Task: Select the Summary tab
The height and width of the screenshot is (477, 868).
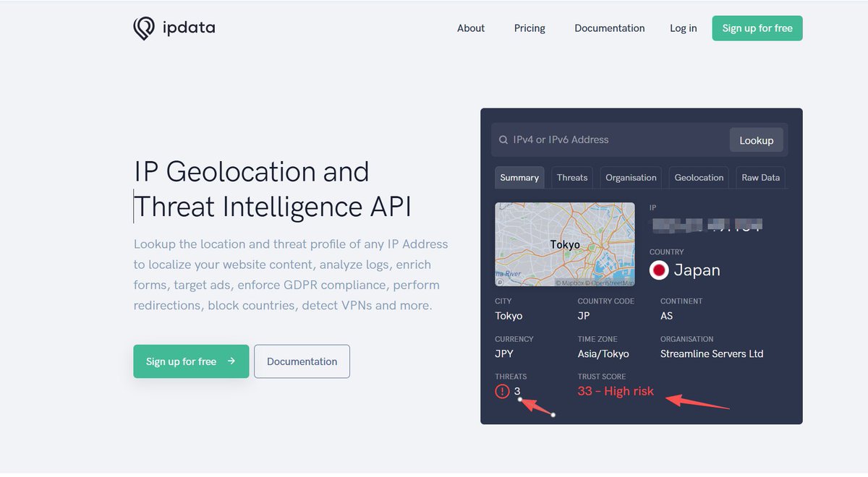Action: 519,178
